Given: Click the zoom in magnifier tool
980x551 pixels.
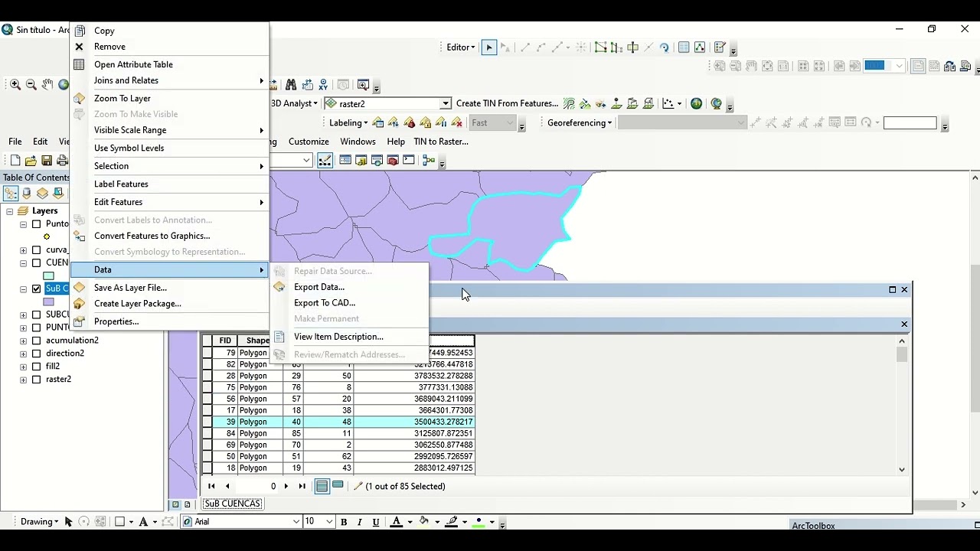Looking at the screenshot, I should (15, 85).
